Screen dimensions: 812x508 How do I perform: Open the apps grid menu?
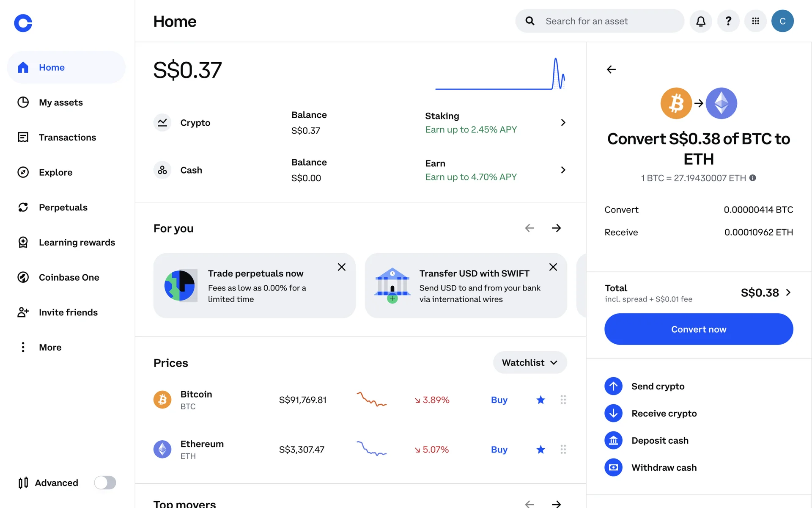click(755, 21)
